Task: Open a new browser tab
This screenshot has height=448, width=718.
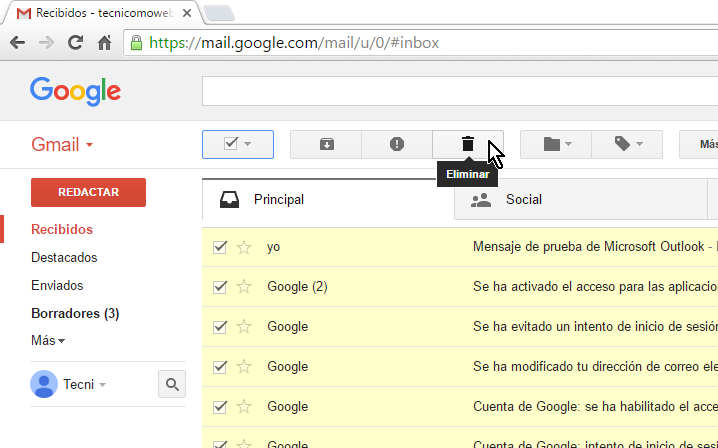Action: pos(219,14)
